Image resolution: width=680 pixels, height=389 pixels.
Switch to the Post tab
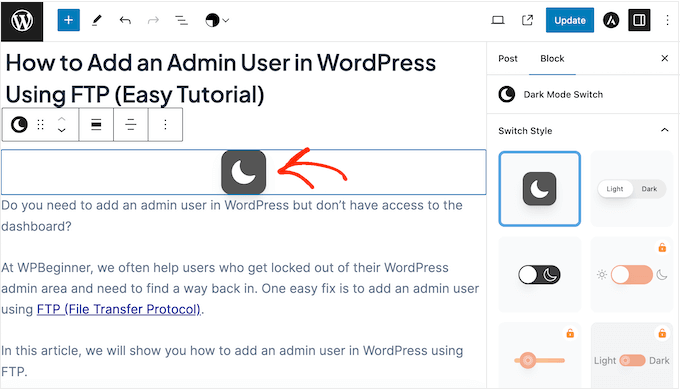[x=508, y=59]
